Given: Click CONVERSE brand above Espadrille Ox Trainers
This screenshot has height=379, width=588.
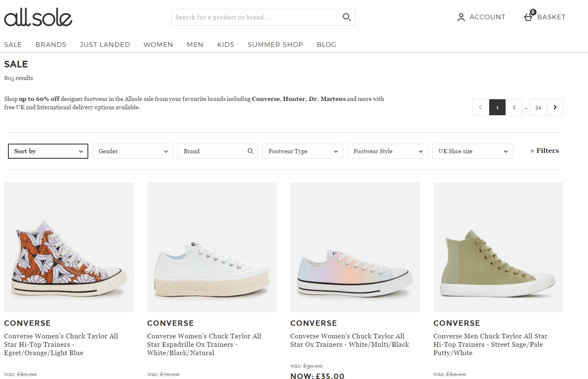Looking at the screenshot, I should click(171, 323).
